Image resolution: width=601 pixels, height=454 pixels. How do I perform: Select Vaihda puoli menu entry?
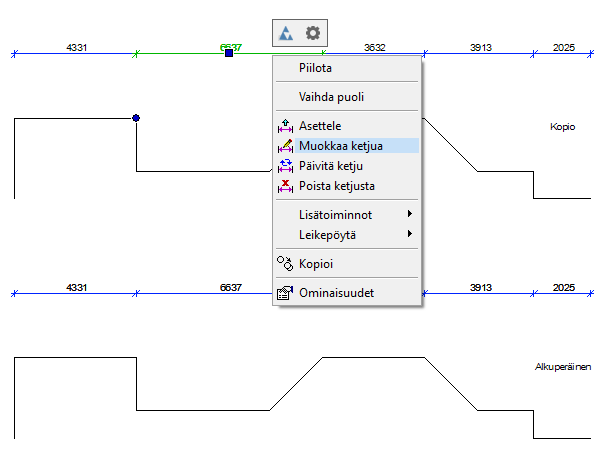coord(330,98)
